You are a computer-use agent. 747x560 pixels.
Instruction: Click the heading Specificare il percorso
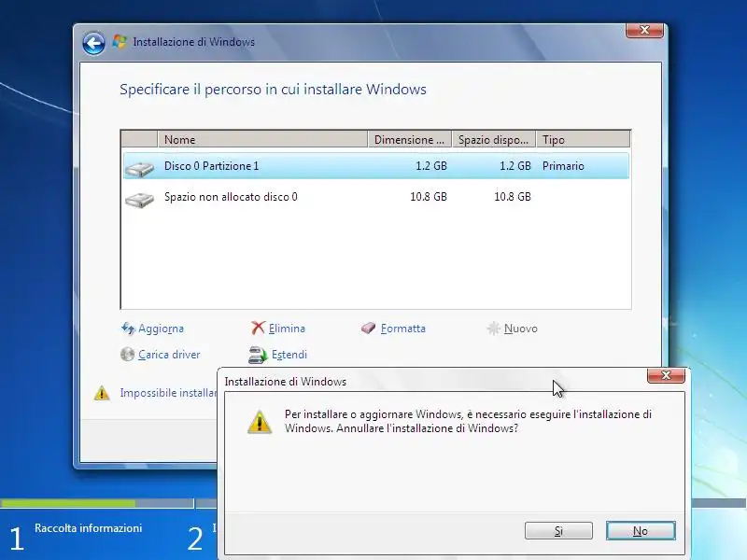coord(273,90)
